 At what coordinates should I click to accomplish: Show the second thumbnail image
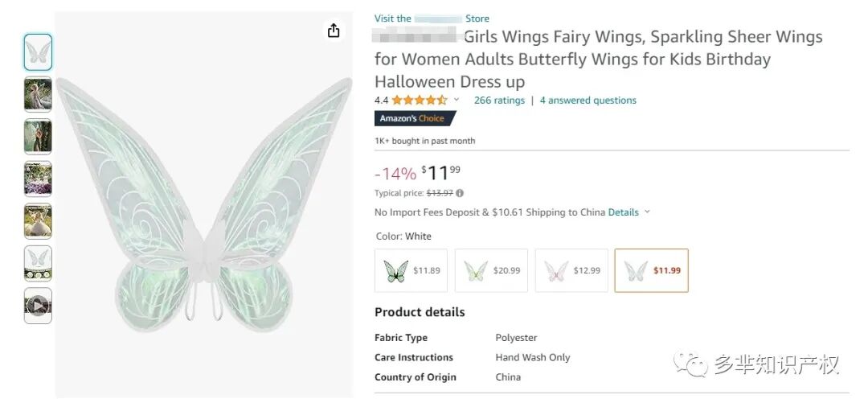38,94
